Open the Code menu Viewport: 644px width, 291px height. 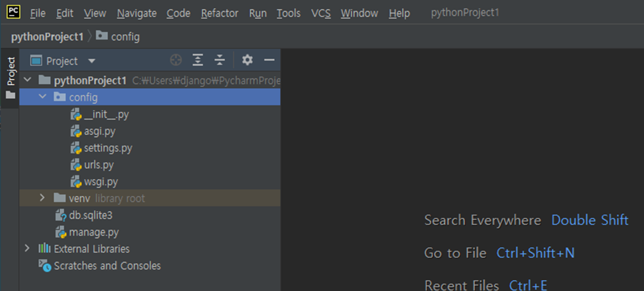pyautogui.click(x=178, y=13)
